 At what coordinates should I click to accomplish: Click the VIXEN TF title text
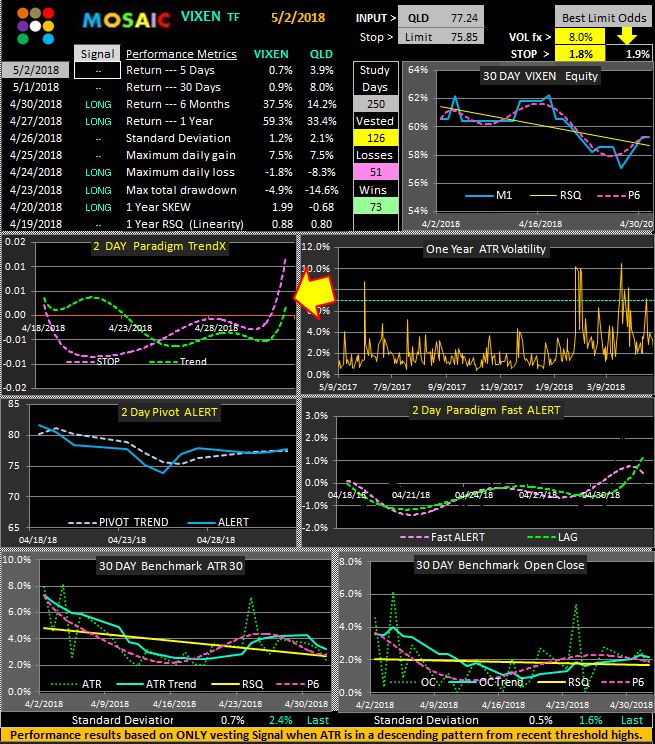tap(210, 17)
